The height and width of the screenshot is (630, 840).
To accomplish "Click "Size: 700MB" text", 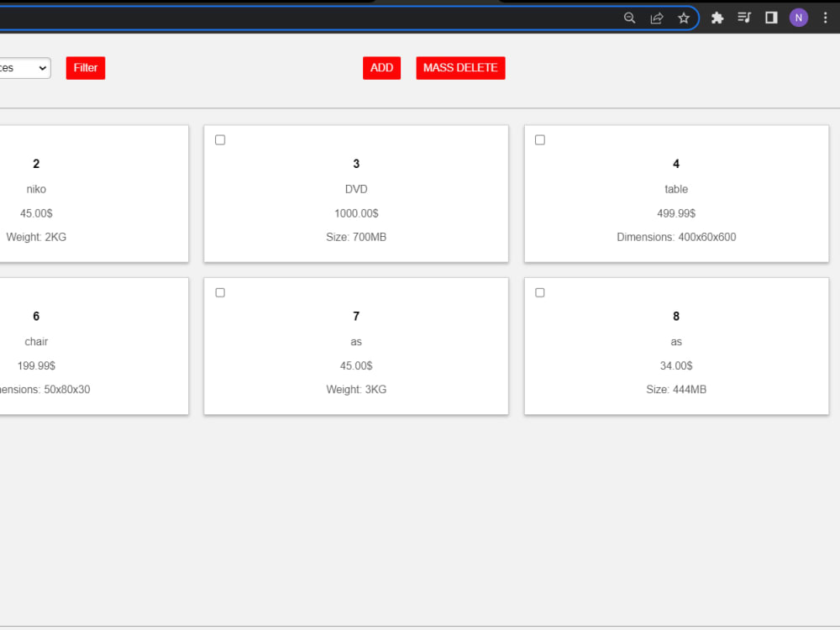I will [x=356, y=237].
